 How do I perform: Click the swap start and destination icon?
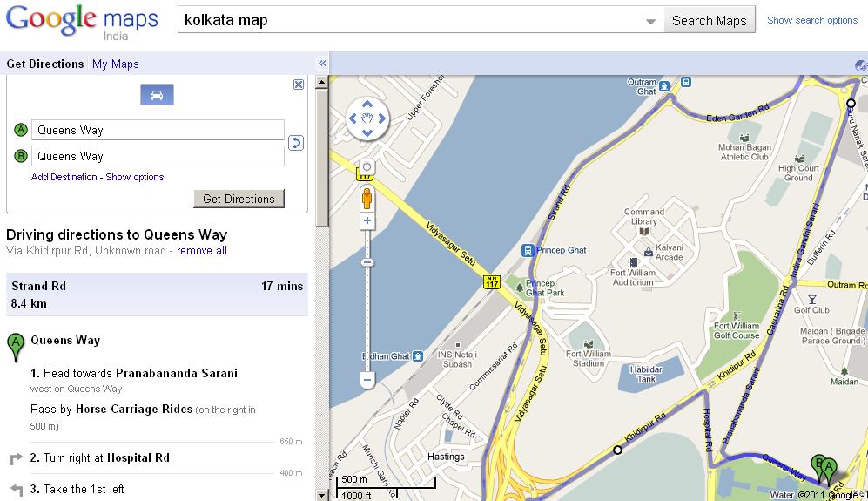[296, 143]
